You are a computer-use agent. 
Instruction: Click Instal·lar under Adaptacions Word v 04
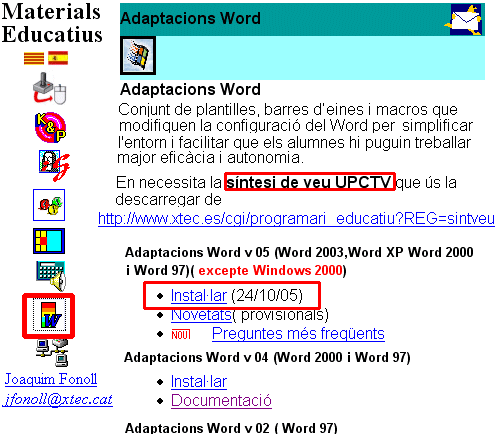point(199,382)
